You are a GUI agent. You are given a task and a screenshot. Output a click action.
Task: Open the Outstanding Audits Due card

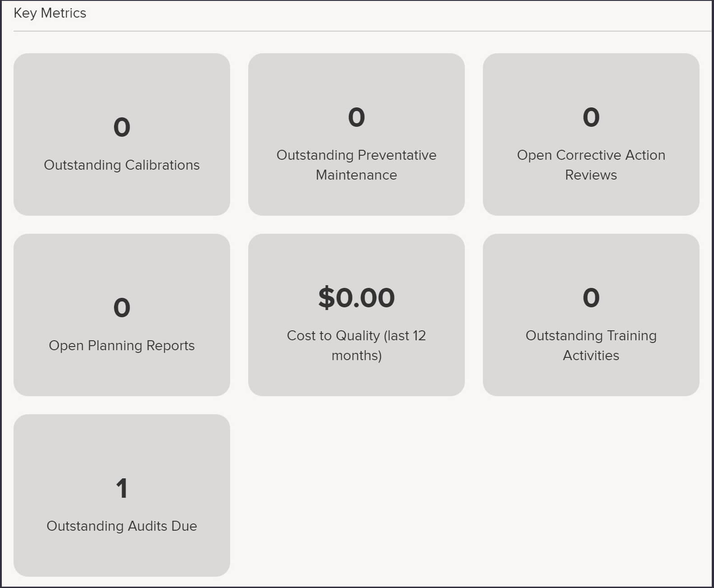pos(122,495)
